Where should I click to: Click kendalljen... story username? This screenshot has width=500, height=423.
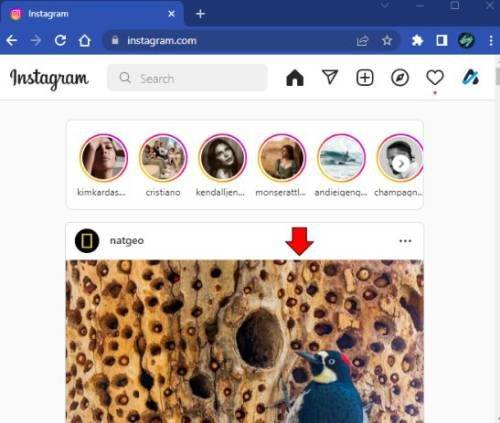click(x=220, y=192)
